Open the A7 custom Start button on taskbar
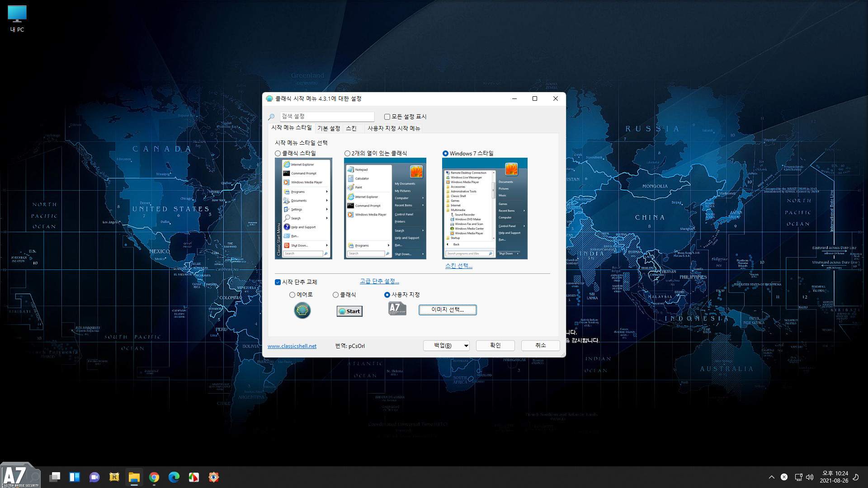The image size is (868, 488). [20, 475]
